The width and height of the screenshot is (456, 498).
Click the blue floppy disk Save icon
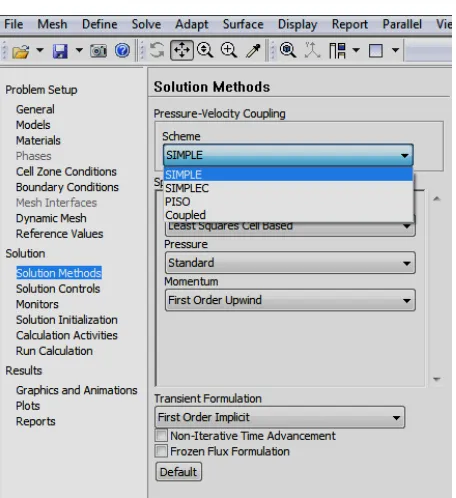[60, 51]
